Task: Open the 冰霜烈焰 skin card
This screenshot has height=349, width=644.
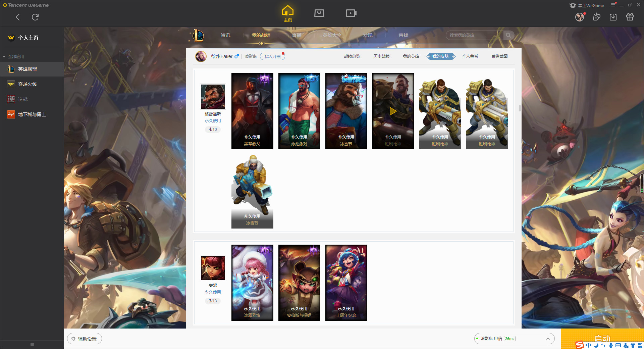Action: pos(252,283)
